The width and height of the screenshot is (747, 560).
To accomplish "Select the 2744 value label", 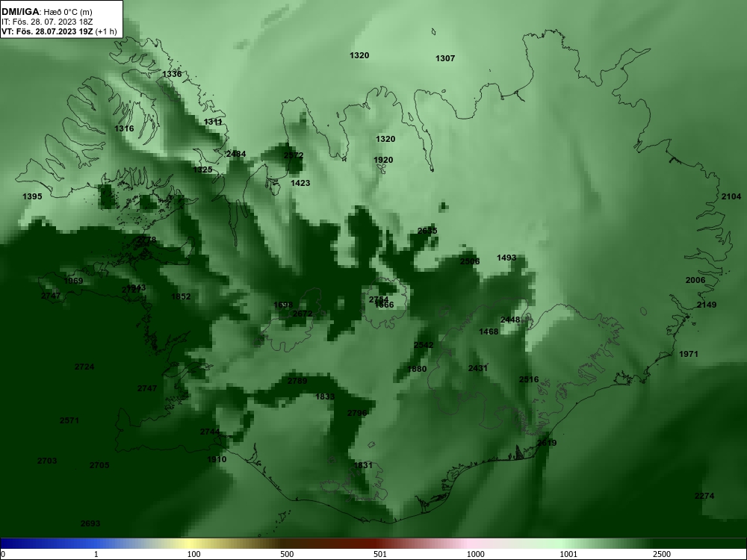I will pos(210,432).
